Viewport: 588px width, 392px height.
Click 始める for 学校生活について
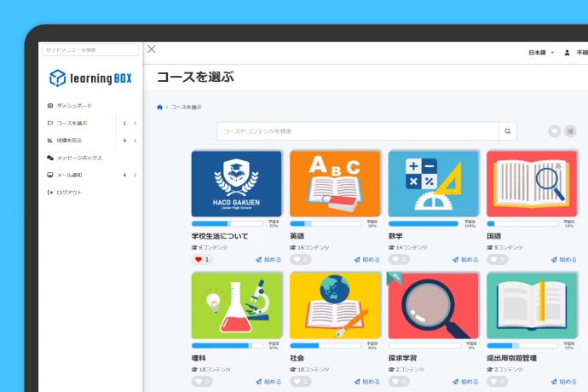[268, 260]
